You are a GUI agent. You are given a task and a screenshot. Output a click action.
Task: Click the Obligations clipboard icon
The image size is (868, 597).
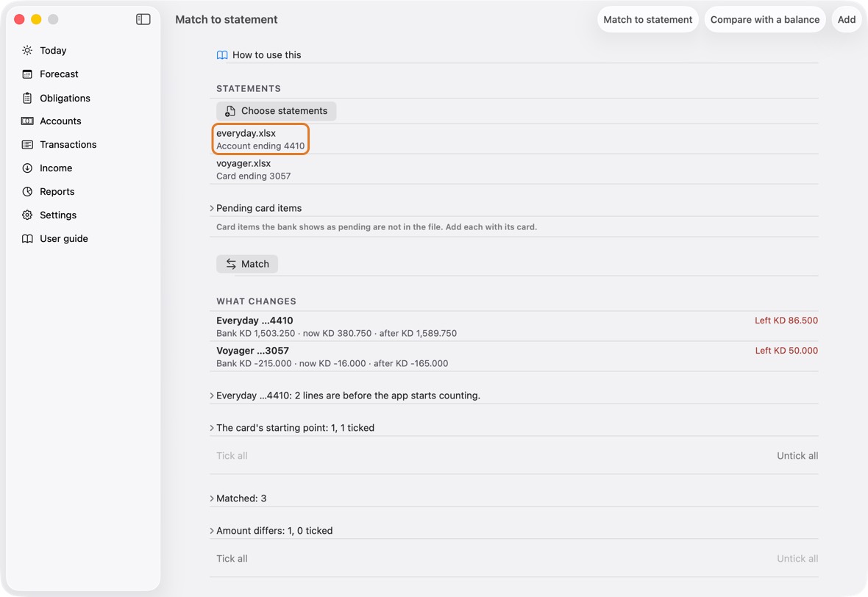click(x=27, y=98)
